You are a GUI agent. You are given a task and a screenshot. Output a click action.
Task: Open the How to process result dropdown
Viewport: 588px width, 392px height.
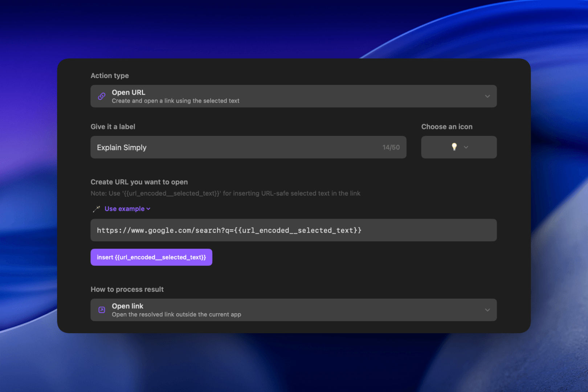point(293,310)
